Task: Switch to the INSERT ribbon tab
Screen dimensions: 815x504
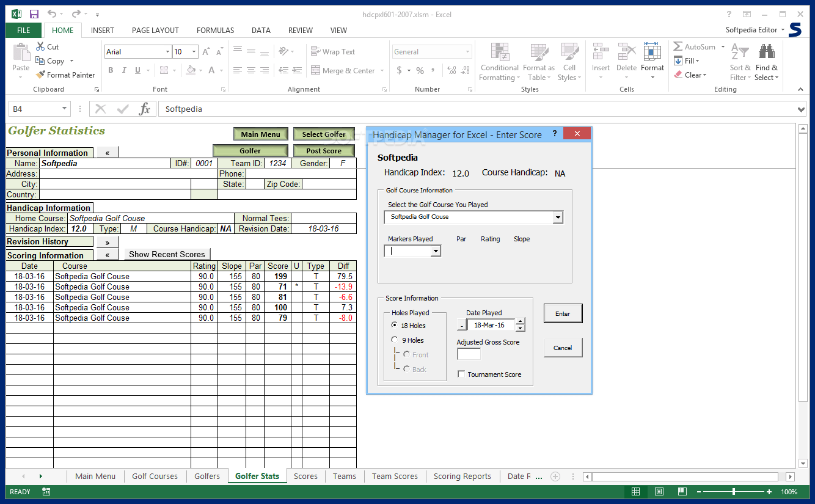Action: click(103, 30)
